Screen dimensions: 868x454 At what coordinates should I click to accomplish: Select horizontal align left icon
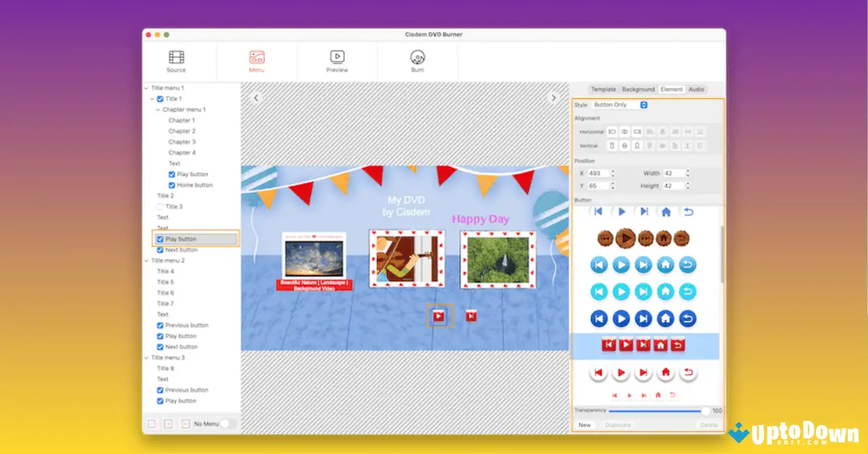pyautogui.click(x=612, y=132)
